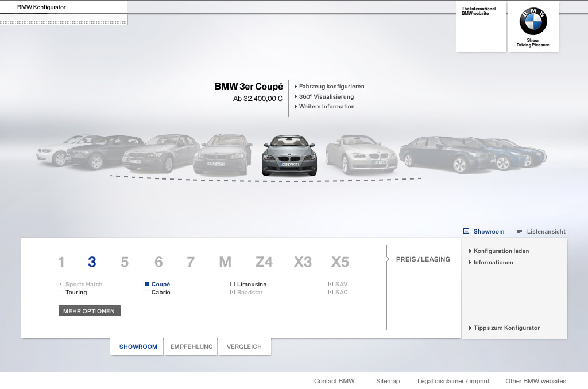Select the 7 series
The image size is (588, 389).
(191, 262)
